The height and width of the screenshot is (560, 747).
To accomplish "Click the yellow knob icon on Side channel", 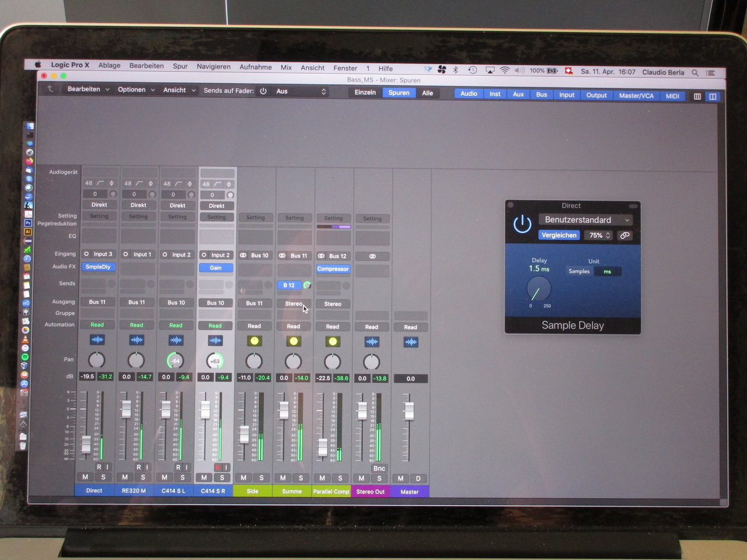I will click(x=254, y=341).
